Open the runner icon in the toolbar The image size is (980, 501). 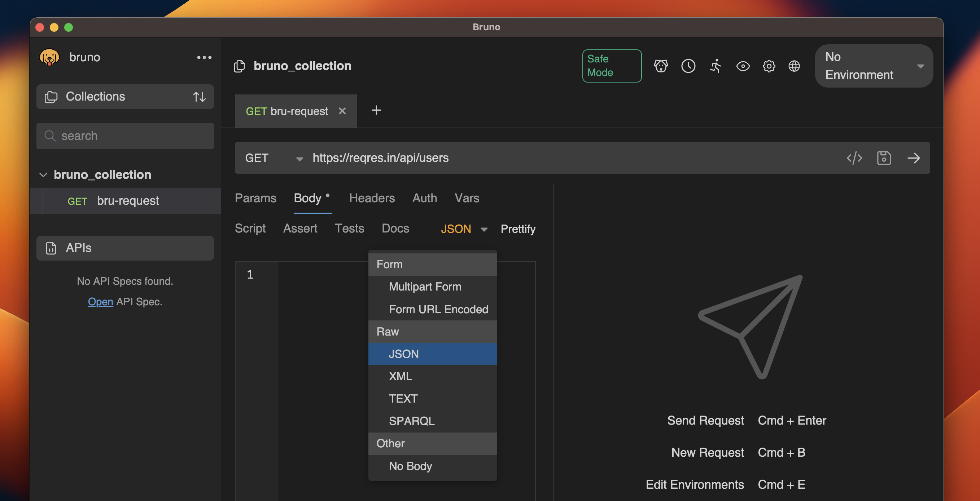click(716, 66)
